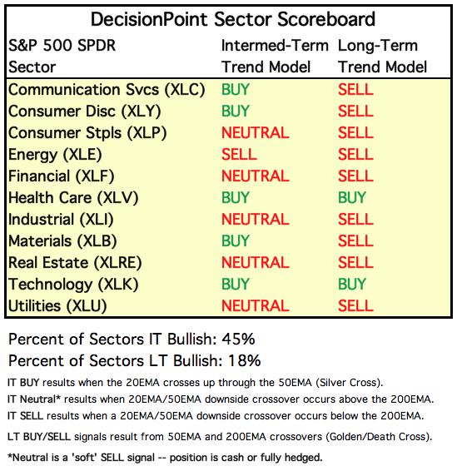Click the Consumer Disc (XLY) sector name
Image resolution: width=457 pixels, height=476 pixels.
[84, 112]
